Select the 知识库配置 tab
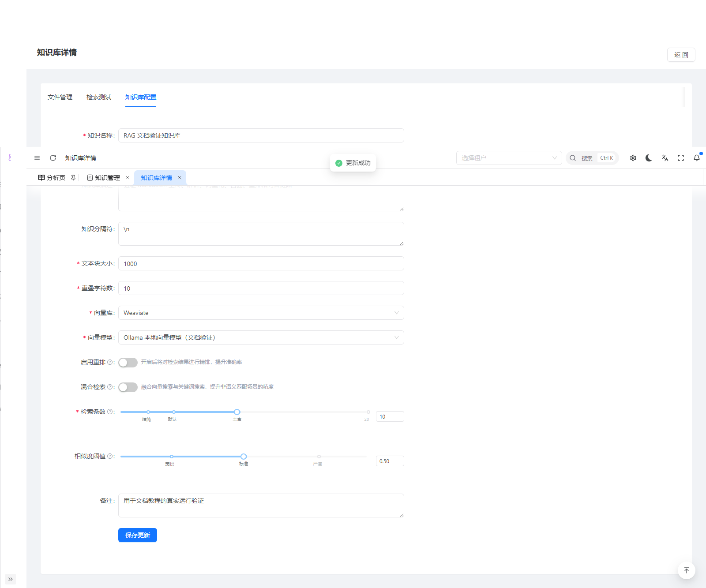This screenshot has height=588, width=706. [x=141, y=97]
